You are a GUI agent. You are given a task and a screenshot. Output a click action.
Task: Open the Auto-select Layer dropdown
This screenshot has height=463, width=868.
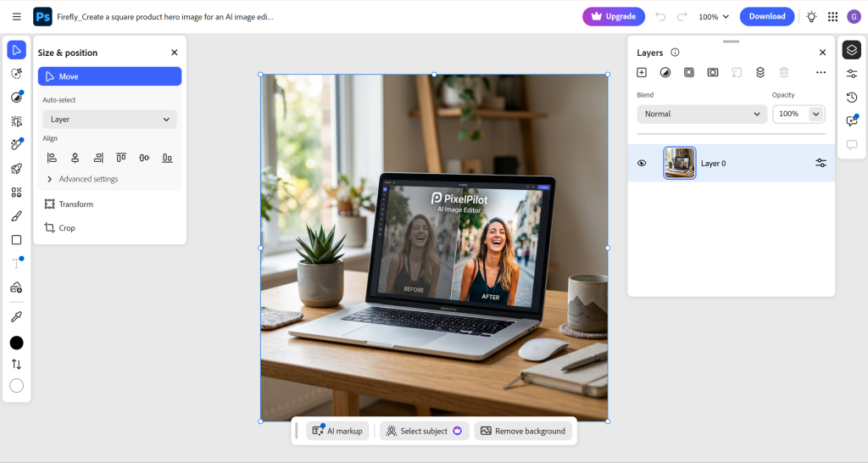(109, 119)
